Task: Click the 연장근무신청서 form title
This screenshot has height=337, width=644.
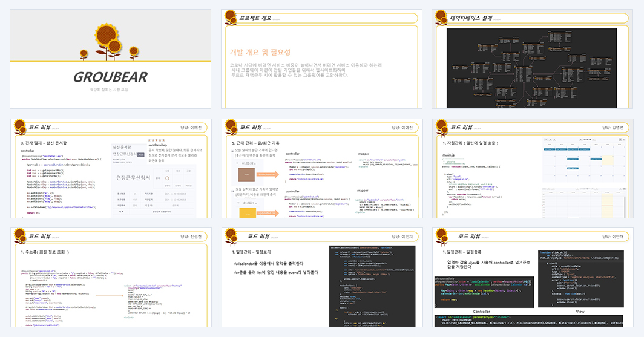Action: coord(133,178)
